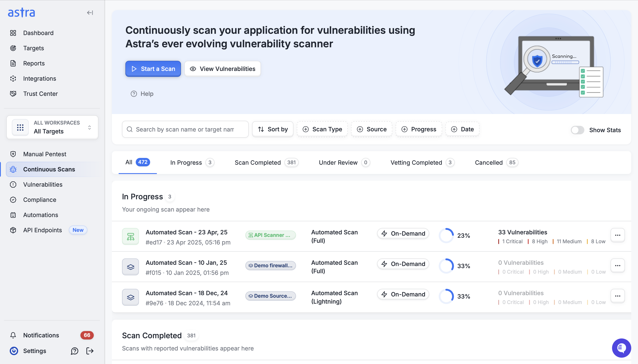The width and height of the screenshot is (638, 364).
Task: Click the Automations calendar icon
Action: click(13, 215)
